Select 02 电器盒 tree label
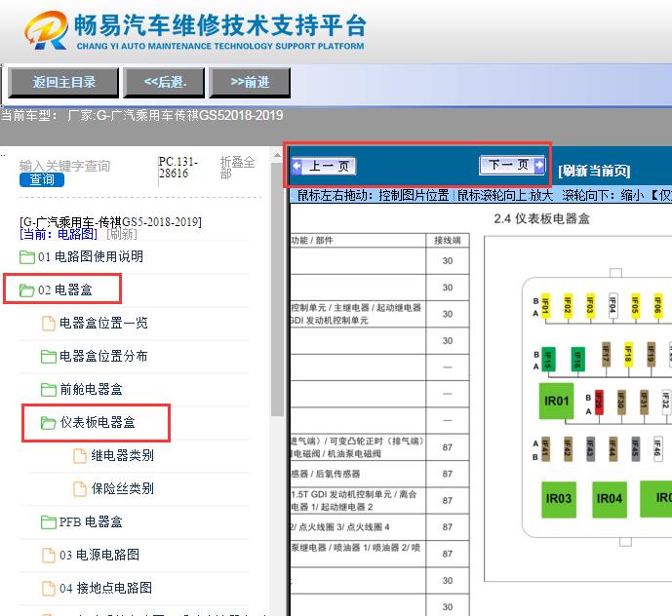 point(64,290)
